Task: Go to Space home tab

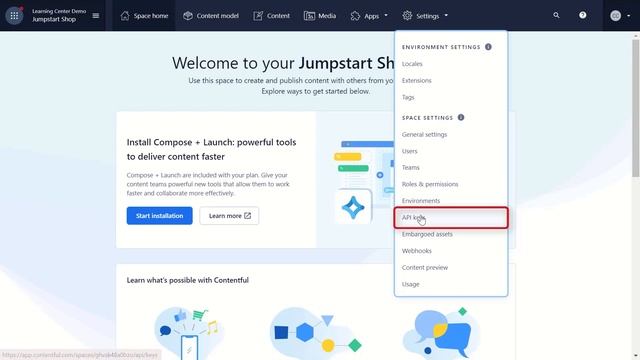Action: 144,16
